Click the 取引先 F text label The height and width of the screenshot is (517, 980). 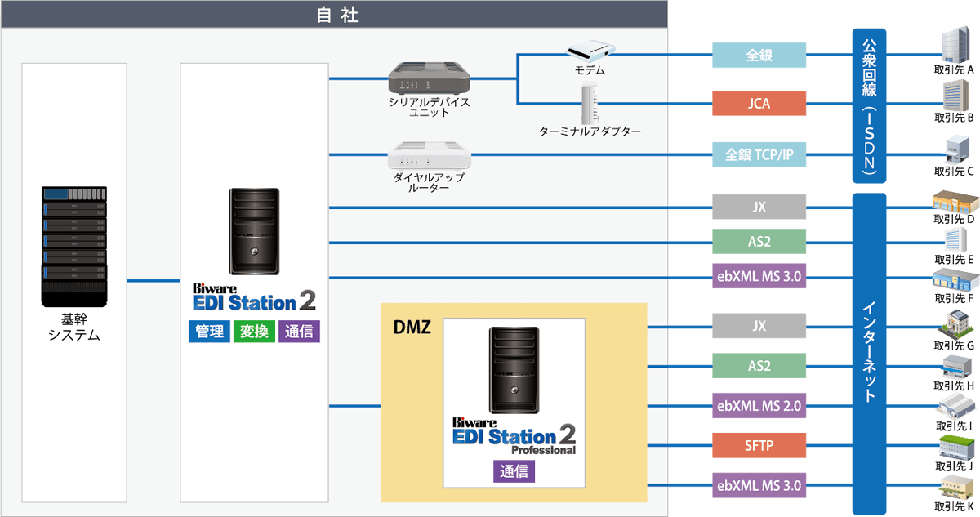tap(955, 298)
